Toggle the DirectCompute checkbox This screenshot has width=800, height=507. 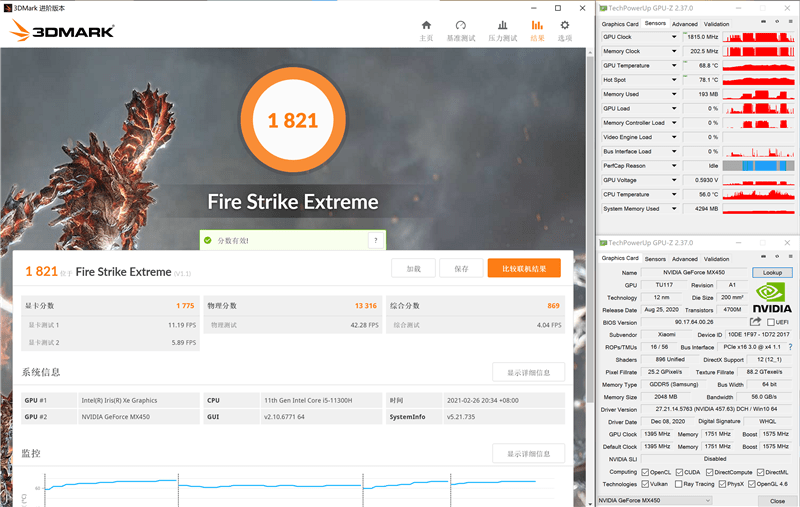(x=709, y=472)
